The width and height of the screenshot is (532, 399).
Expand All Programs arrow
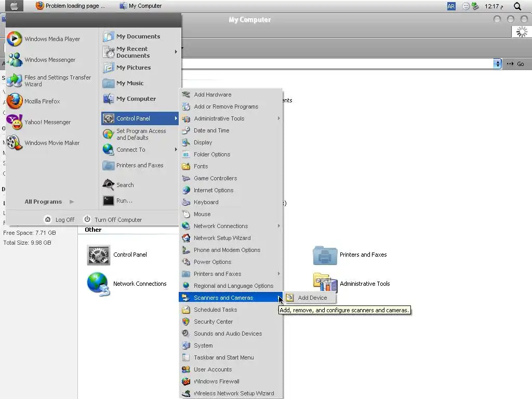point(72,202)
